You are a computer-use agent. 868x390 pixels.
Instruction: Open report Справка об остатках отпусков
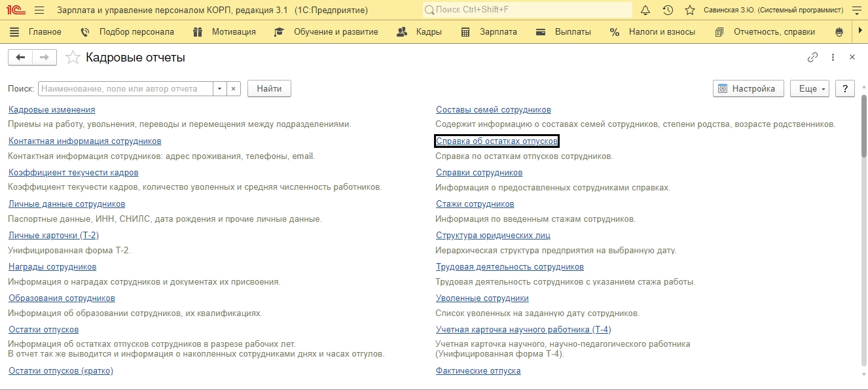[x=497, y=141]
